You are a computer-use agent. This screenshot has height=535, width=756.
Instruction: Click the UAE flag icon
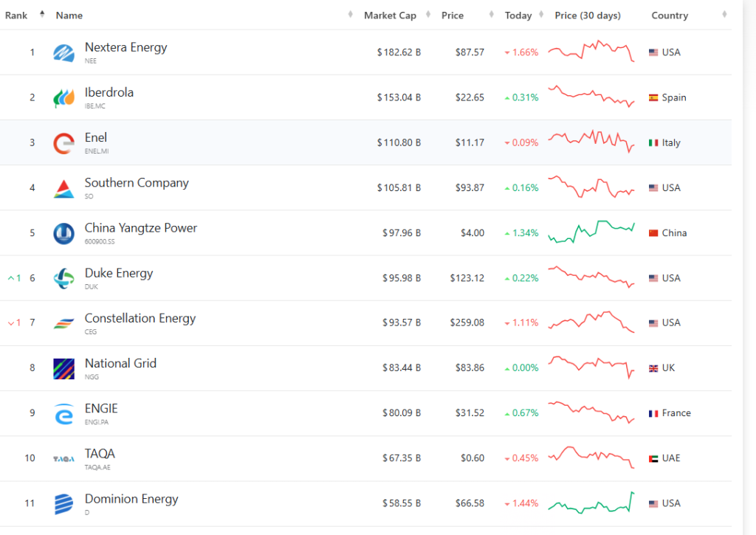tap(653, 459)
